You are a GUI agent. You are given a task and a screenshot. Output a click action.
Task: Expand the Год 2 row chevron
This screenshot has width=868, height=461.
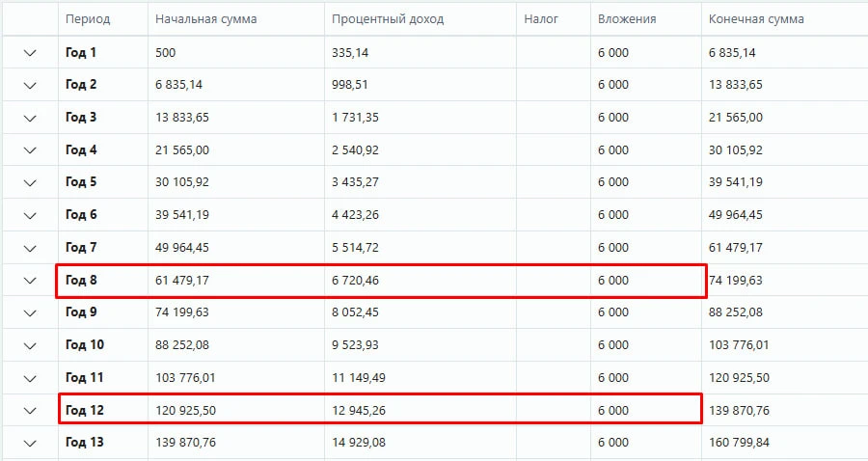30,85
